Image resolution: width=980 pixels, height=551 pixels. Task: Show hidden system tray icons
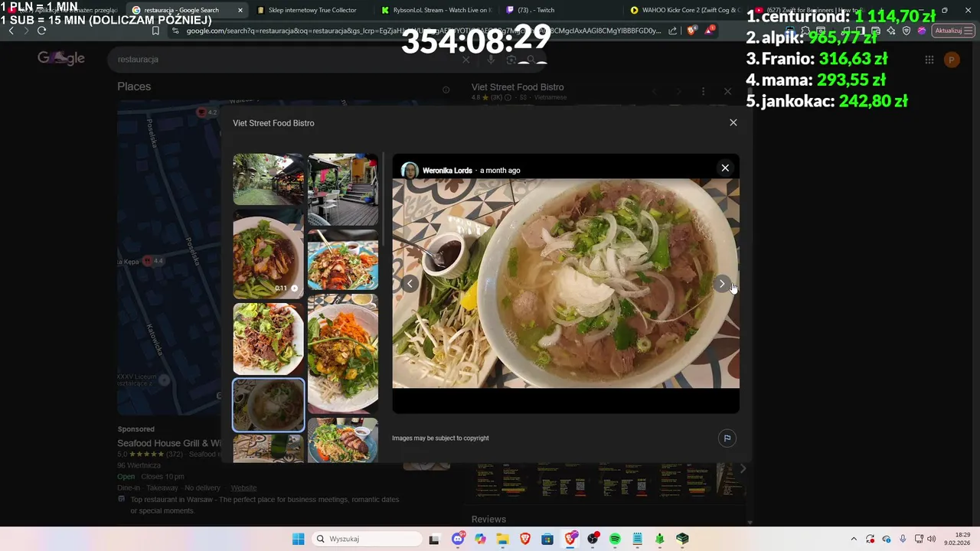pyautogui.click(x=854, y=539)
